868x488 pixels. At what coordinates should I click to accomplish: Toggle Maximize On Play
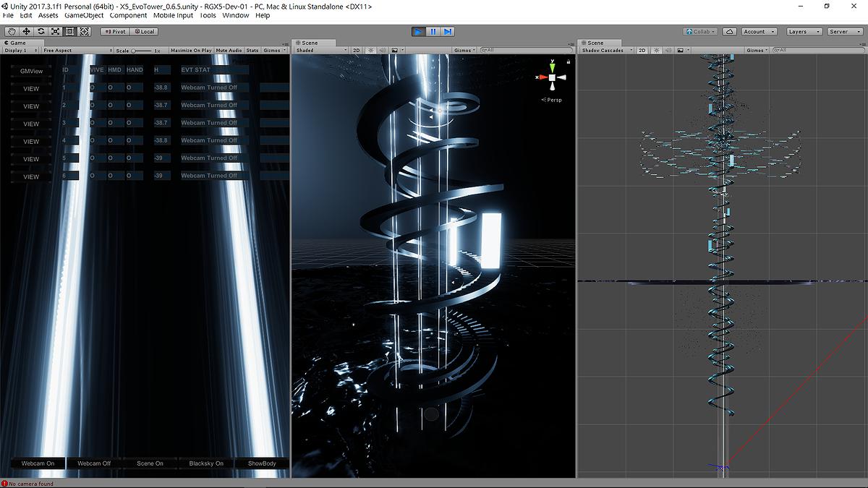pos(192,51)
